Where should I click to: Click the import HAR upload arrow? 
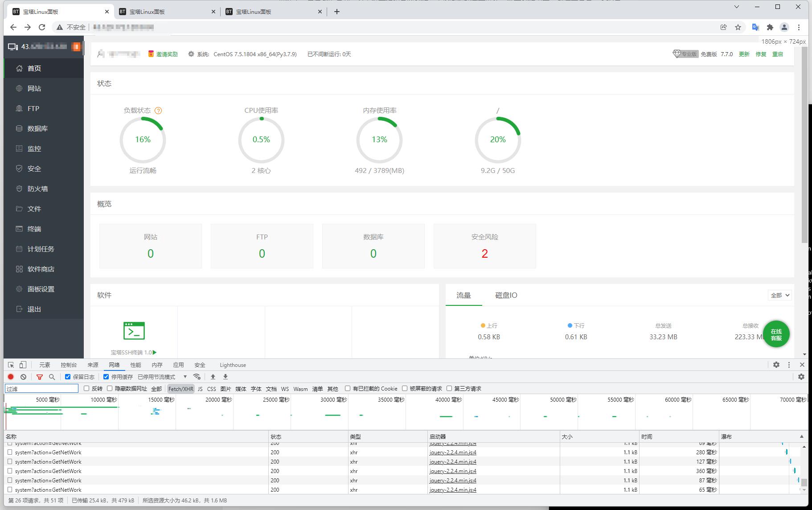coord(213,377)
